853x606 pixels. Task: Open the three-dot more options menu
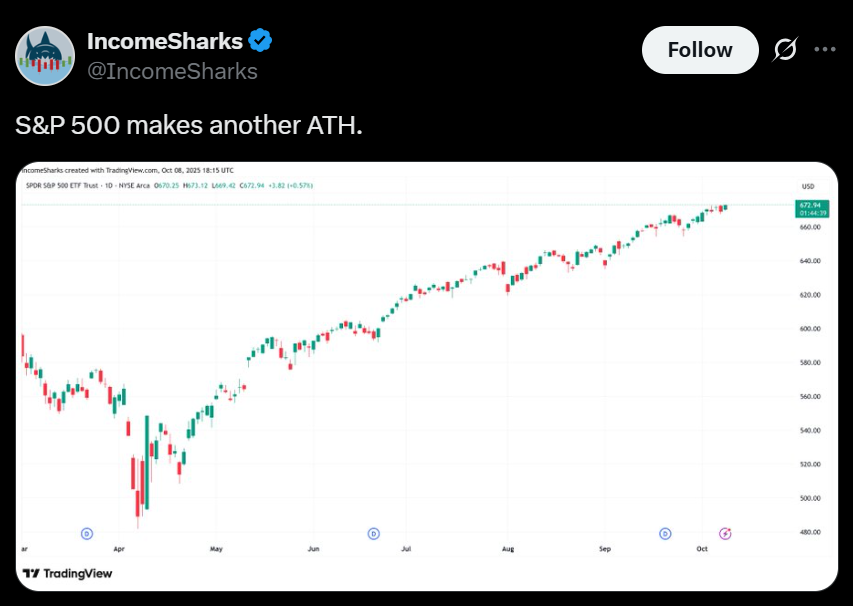(x=825, y=50)
